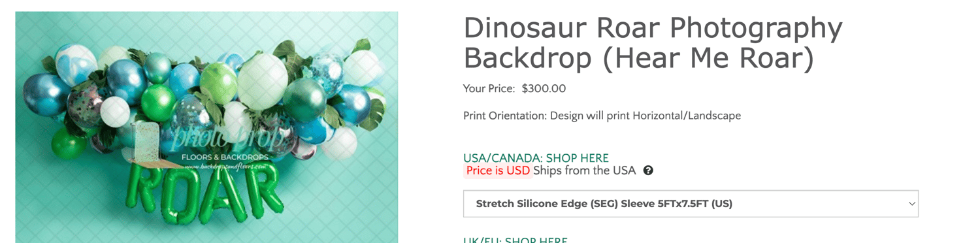Image resolution: width=980 pixels, height=243 pixels.
Task: Click the Ships from the USA text
Action: (584, 170)
